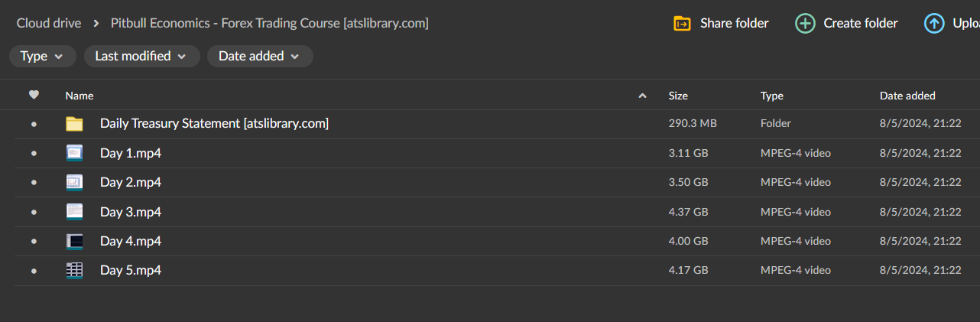Click the Create folder plus icon
This screenshot has height=322, width=980.
(805, 24)
